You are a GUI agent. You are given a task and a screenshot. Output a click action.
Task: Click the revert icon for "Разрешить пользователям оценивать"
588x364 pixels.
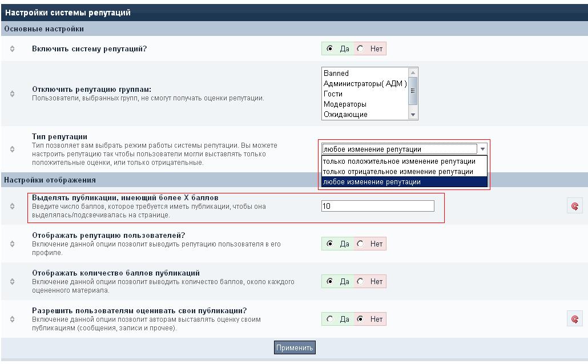tap(575, 319)
